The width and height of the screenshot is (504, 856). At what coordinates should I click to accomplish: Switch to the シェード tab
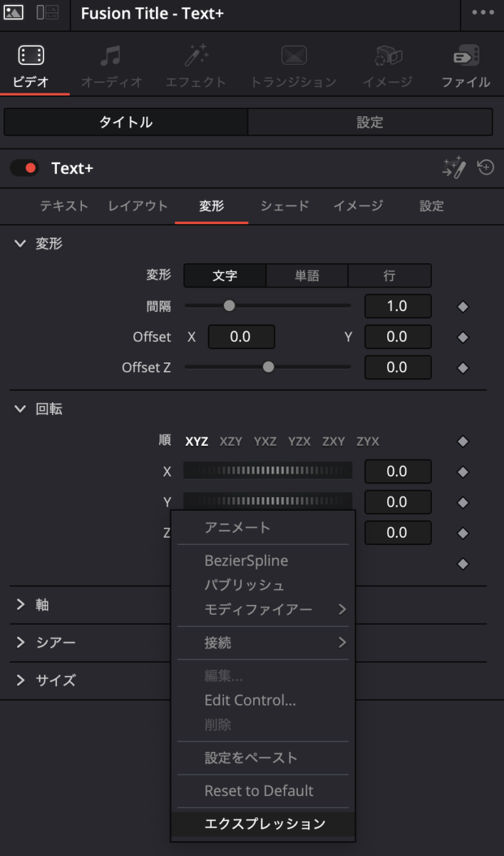click(285, 205)
